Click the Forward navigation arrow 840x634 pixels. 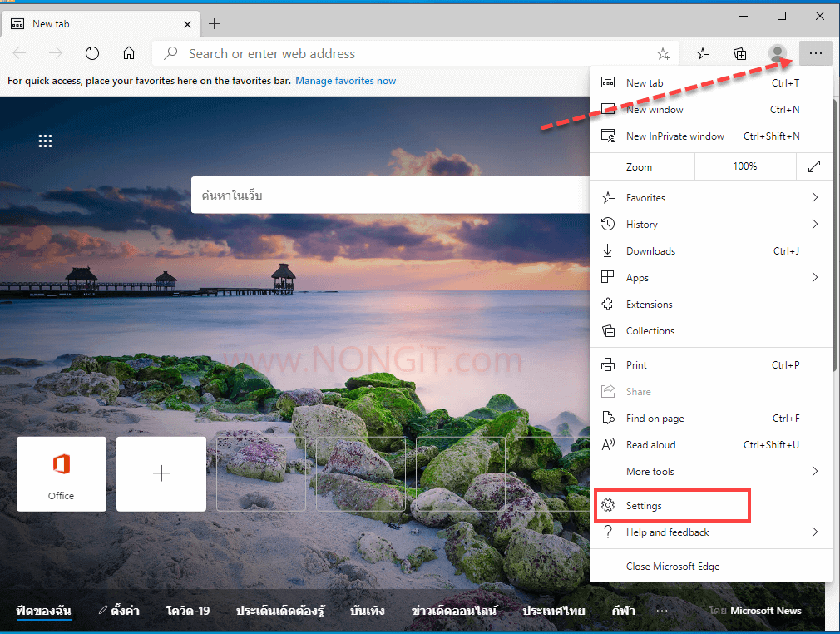pyautogui.click(x=56, y=53)
